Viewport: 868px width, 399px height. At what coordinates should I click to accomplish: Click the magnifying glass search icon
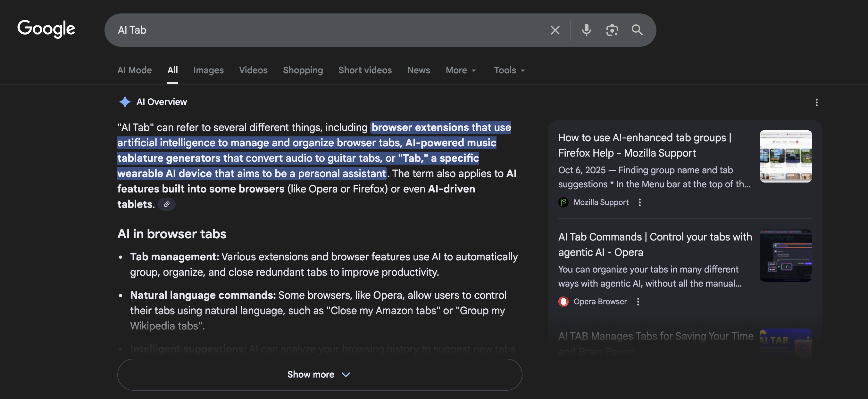pos(637,30)
